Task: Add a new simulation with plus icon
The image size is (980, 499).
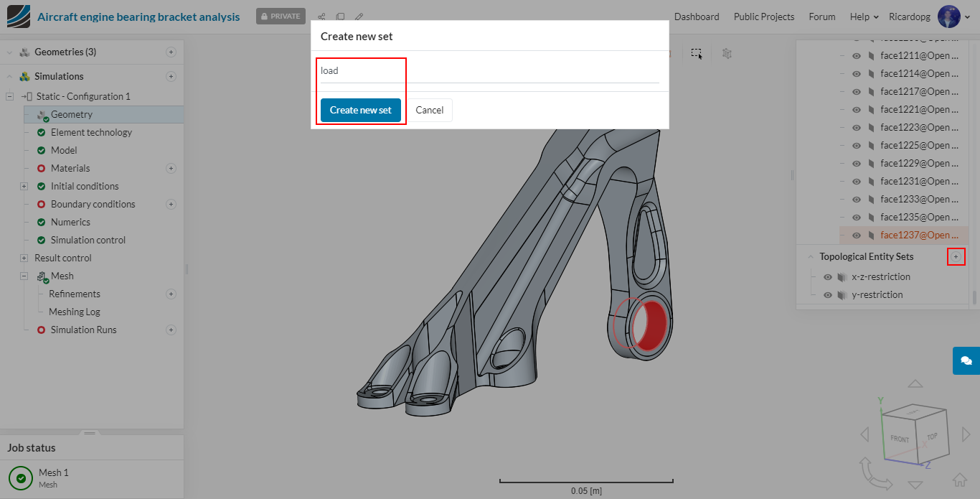Action: pyautogui.click(x=171, y=76)
